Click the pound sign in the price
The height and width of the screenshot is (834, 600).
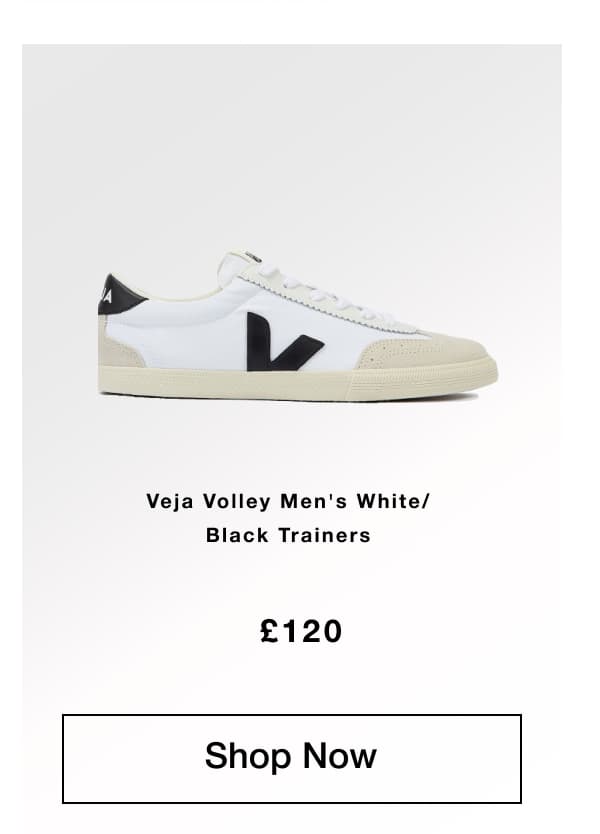(x=270, y=631)
